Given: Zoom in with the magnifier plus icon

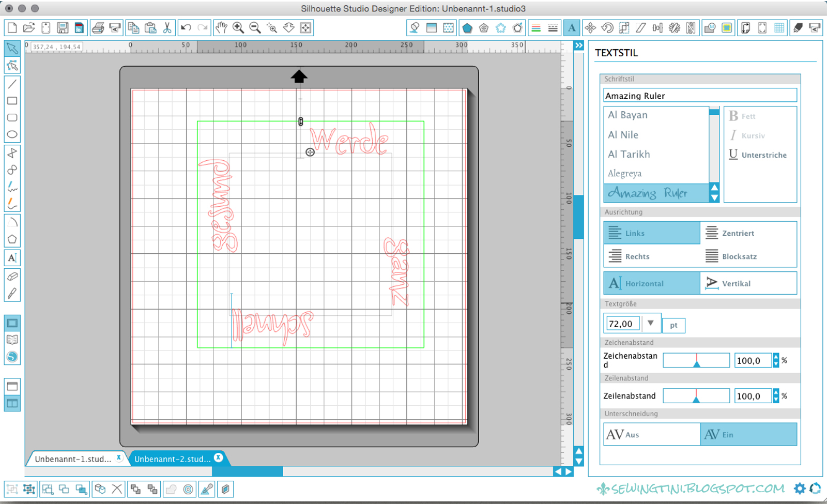Looking at the screenshot, I should click(x=238, y=28).
